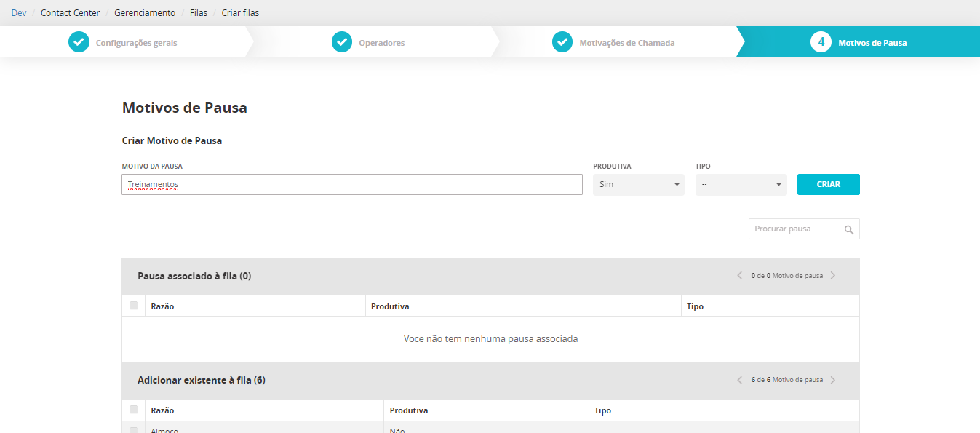Open the Tipo dropdown
This screenshot has height=433, width=980.
741,185
